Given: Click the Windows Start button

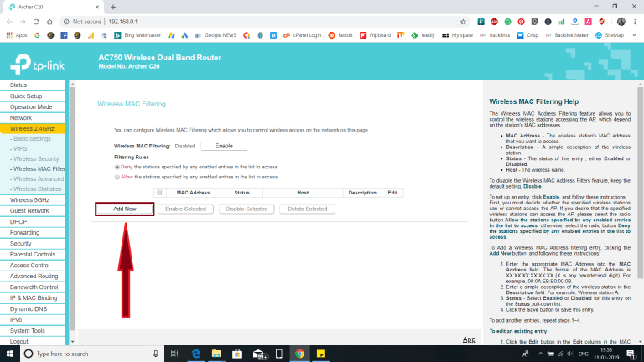Looking at the screenshot, I should [8, 354].
